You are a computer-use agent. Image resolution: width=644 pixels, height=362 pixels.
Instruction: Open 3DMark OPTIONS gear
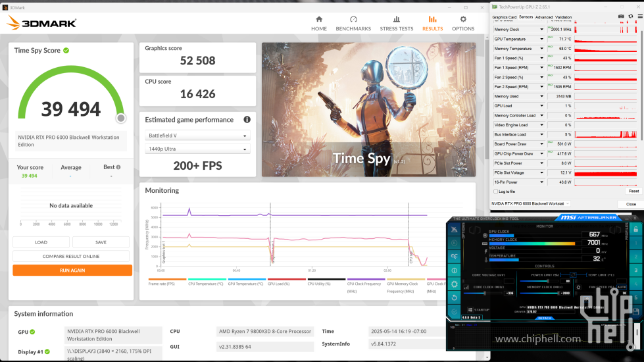[463, 24]
